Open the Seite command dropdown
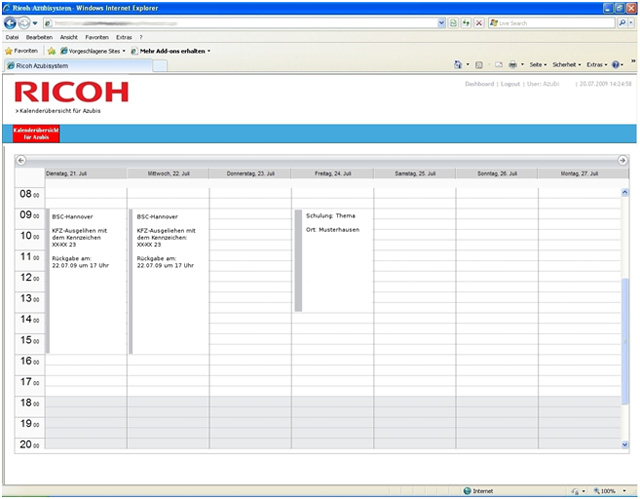This screenshot has height=499, width=640. (x=538, y=64)
